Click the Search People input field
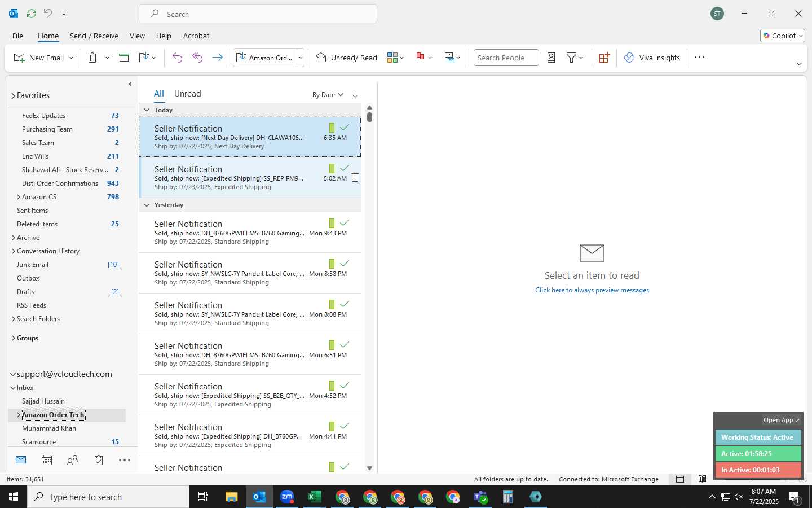Viewport: 812px width, 508px height. pos(506,58)
